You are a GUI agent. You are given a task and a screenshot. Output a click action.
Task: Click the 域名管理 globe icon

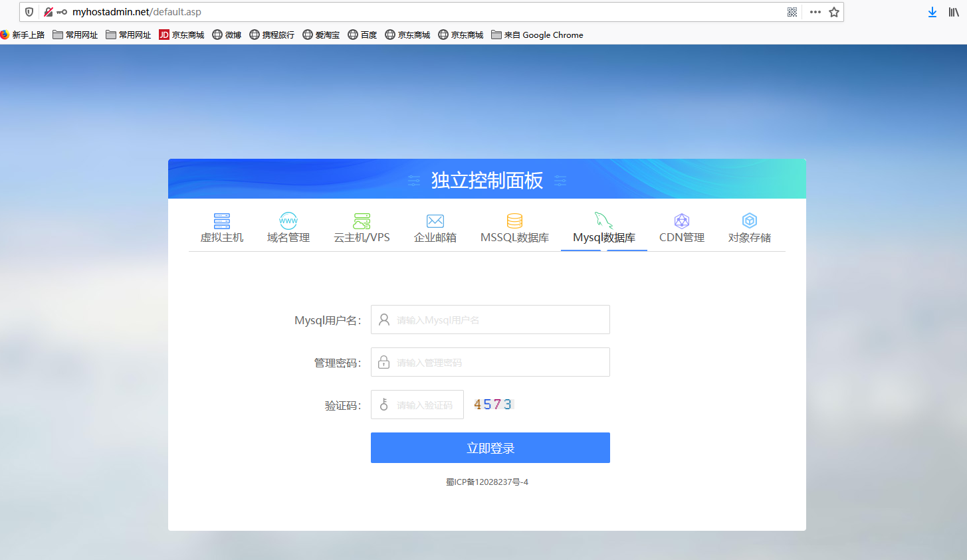288,219
